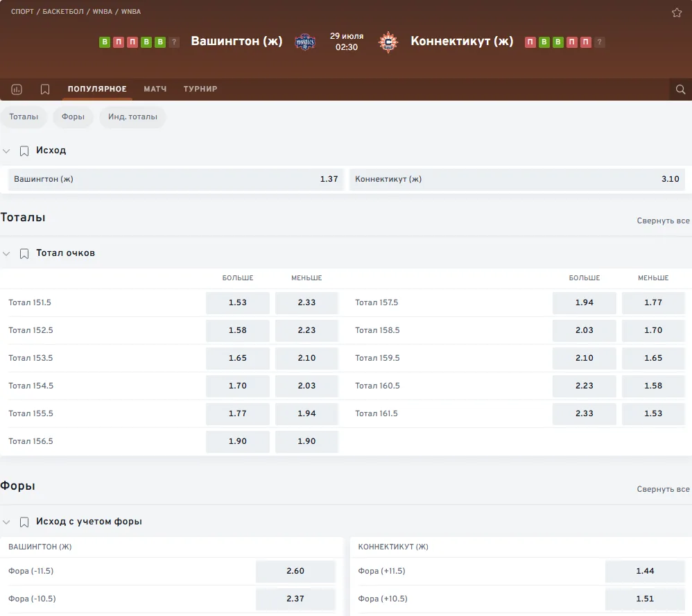Click Washington form question mark icon
The width and height of the screenshot is (692, 616).
tap(174, 42)
